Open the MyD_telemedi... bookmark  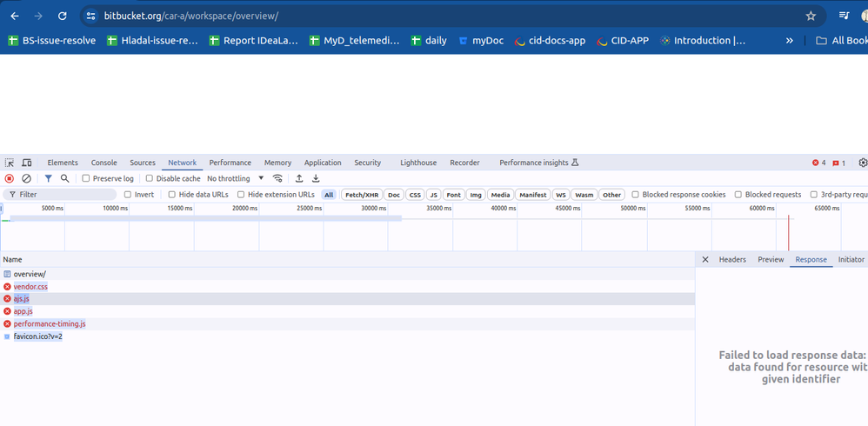354,40
